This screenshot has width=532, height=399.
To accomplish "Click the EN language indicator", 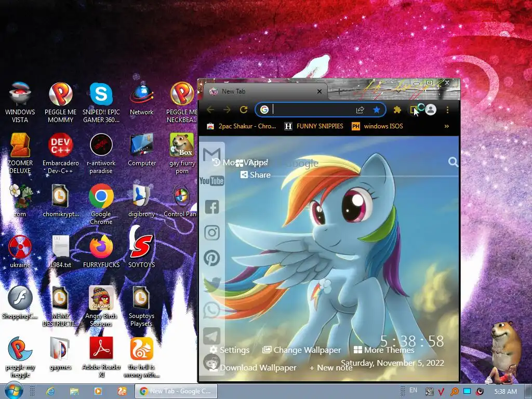I will pyautogui.click(x=413, y=391).
